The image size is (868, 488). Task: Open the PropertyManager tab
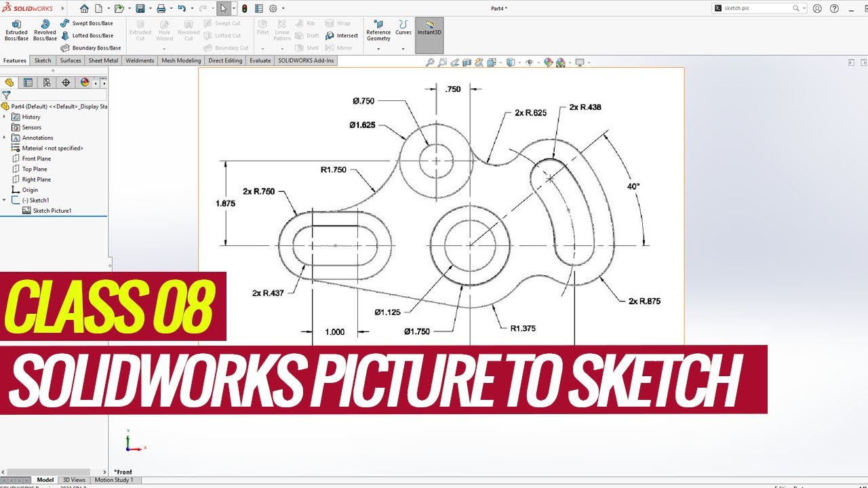click(x=28, y=83)
